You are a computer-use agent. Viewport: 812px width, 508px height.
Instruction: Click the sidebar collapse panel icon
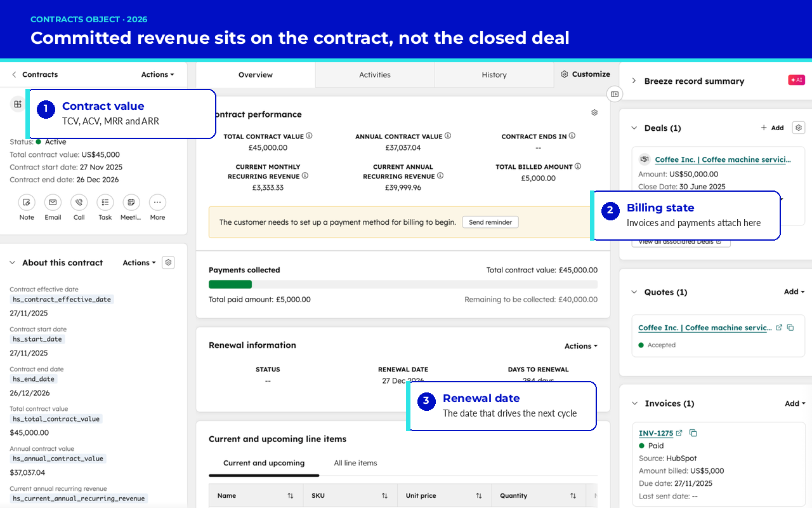click(x=614, y=94)
